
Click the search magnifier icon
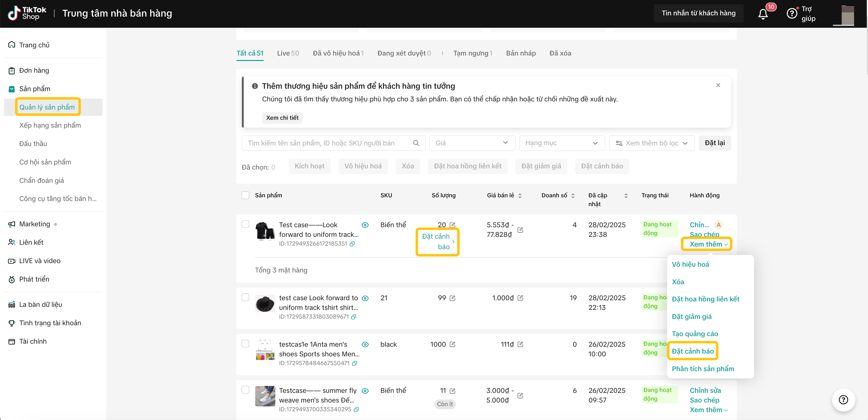click(x=416, y=143)
